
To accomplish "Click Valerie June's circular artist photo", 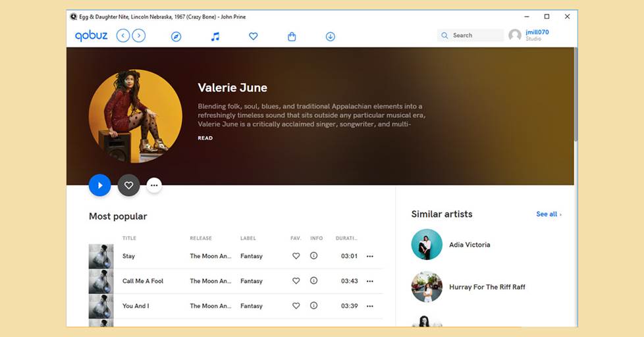I will coord(136,116).
